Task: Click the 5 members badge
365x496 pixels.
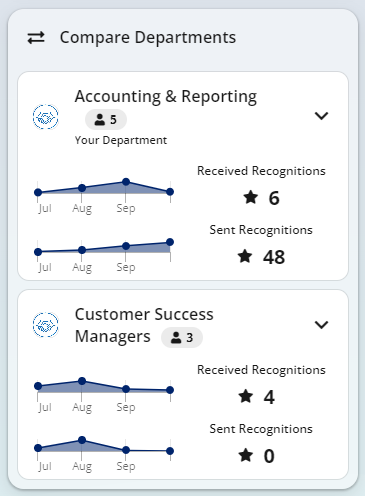Action: point(106,119)
